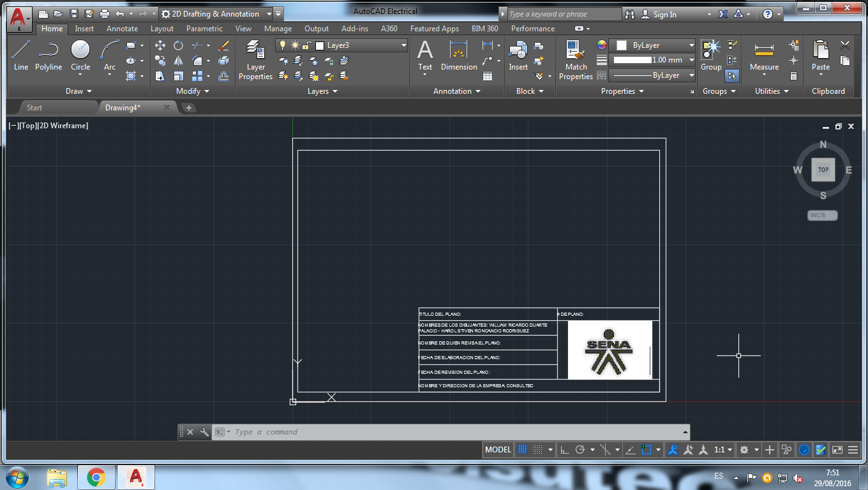Set lineweight using the 1.00 mm slider control
868x490 pixels.
tap(653, 60)
